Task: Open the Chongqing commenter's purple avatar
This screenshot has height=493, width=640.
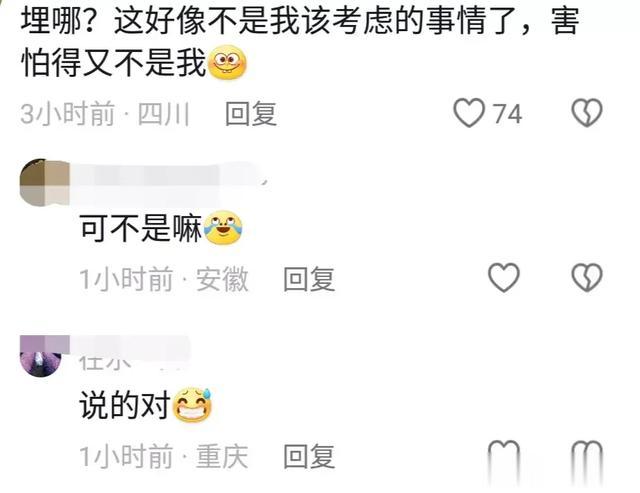Action: tap(41, 356)
